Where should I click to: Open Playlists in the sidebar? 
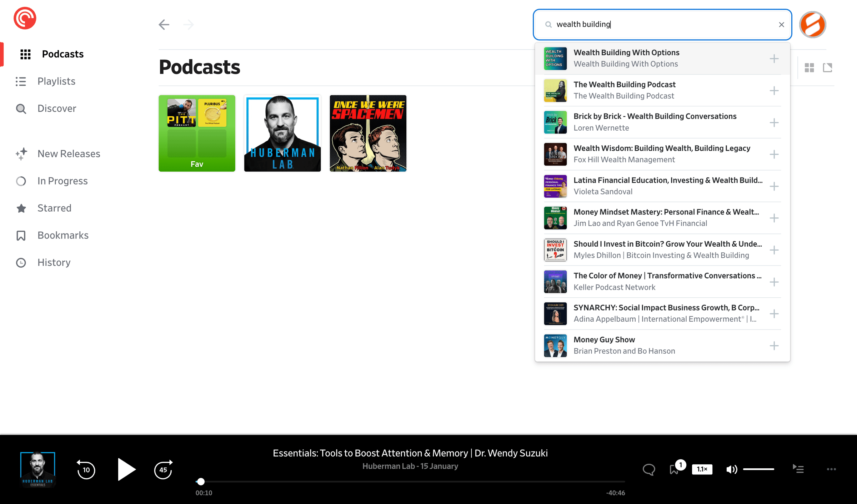(x=45, y=81)
